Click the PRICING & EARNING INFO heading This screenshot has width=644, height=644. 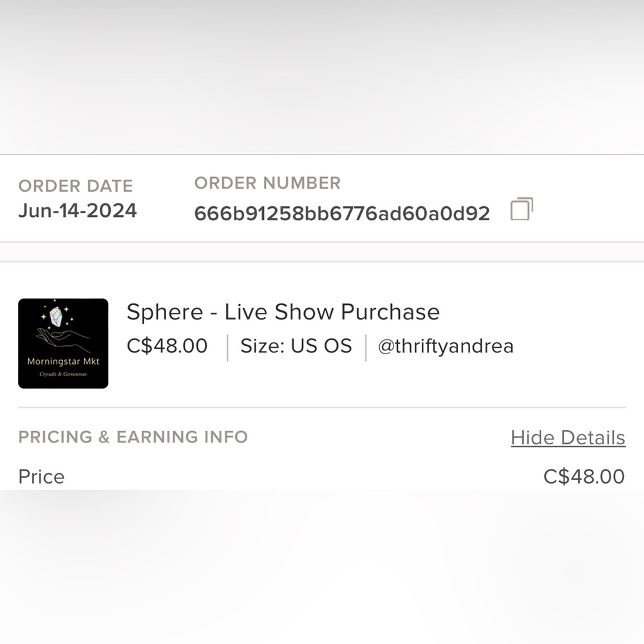coord(133,437)
